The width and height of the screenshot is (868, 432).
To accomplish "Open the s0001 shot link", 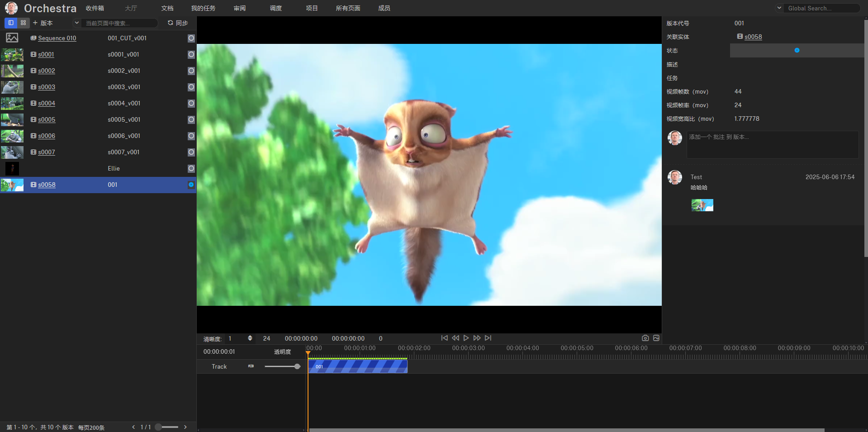I will coord(46,54).
